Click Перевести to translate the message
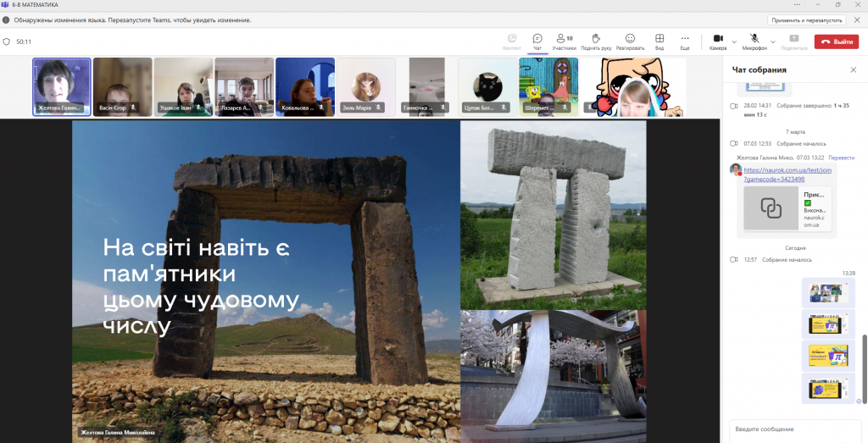The width and height of the screenshot is (868, 443). 841,158
